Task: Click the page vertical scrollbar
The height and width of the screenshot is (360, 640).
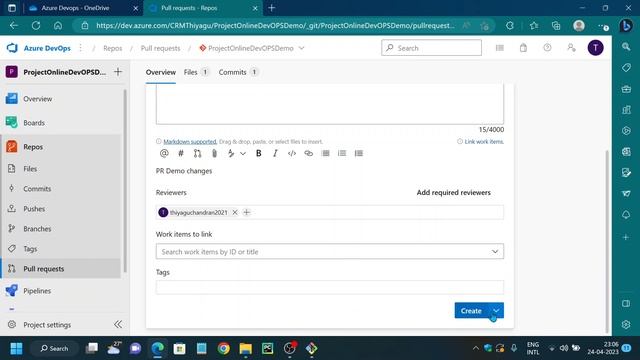Action: 607,241
